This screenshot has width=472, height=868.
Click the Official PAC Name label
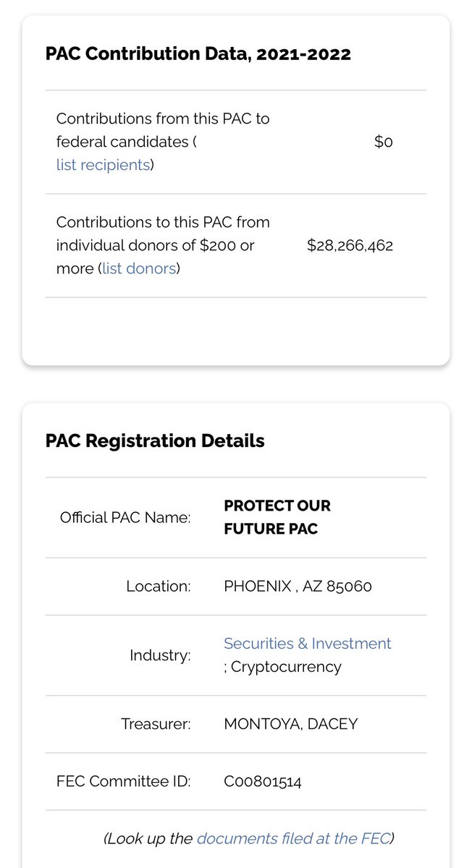(x=125, y=518)
